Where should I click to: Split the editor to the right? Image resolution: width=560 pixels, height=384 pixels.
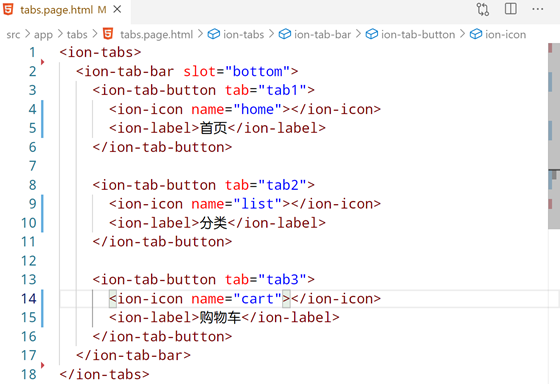point(511,9)
